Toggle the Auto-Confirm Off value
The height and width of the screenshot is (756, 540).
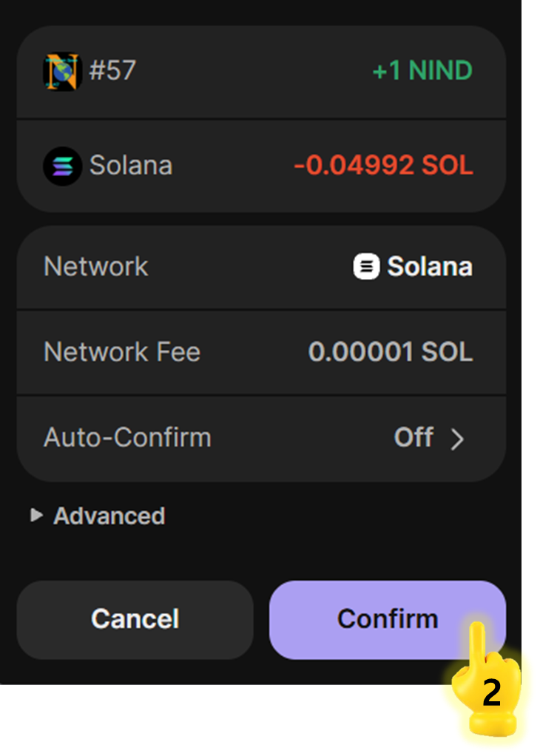[414, 438]
